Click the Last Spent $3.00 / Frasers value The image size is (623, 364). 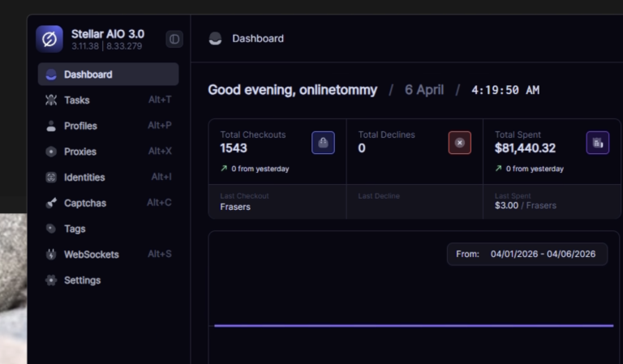pos(526,206)
